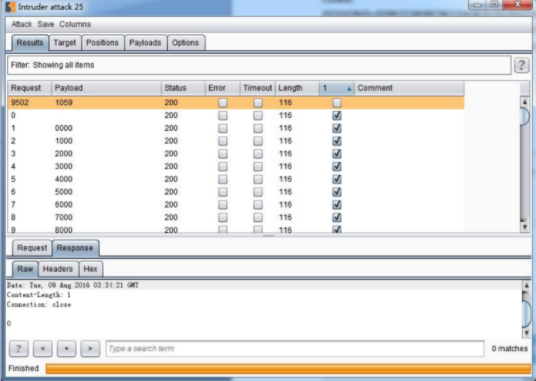The image size is (536, 381).
Task: Click the filter bar showing all items
Action: [x=259, y=65]
